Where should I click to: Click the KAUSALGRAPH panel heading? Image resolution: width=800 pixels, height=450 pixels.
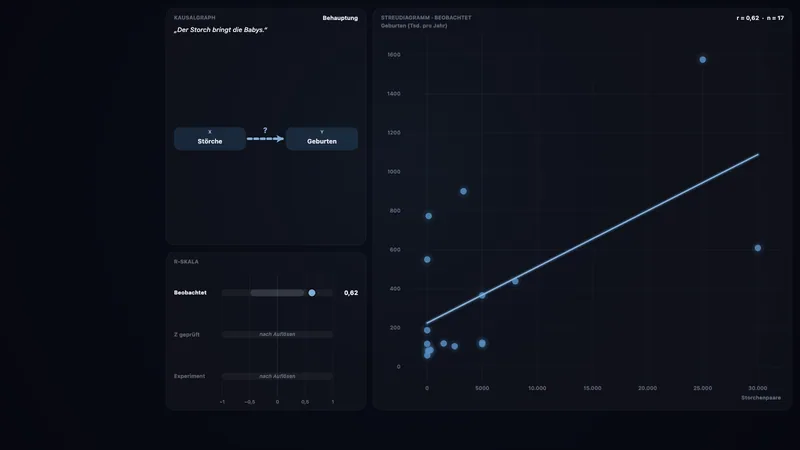[194, 17]
